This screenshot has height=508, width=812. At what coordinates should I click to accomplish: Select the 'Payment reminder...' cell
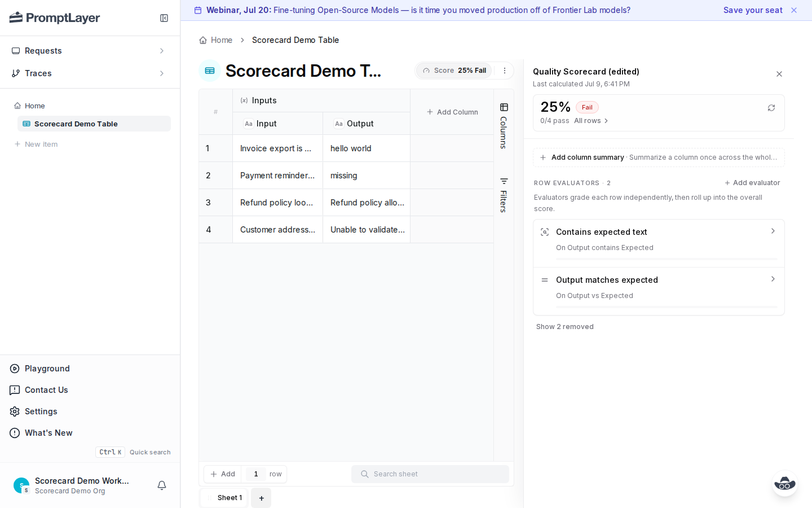277,176
